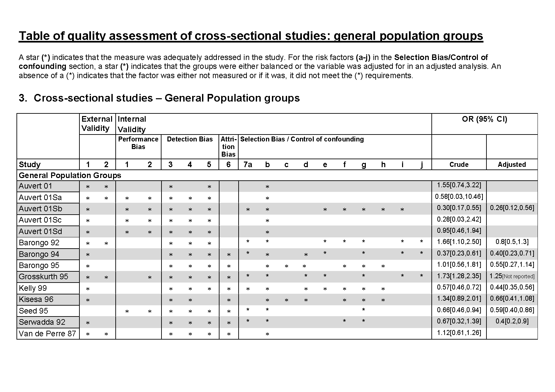Screen dimensions: 555x392
Task: Select the External Validity column header
Action: [x=97, y=124]
